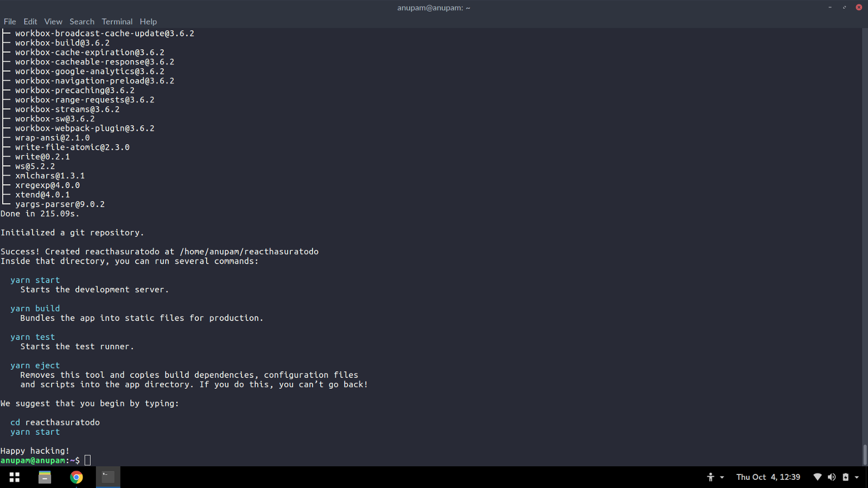This screenshot has height=488, width=868.
Task: Open the accessibility icon in system tray
Action: tap(711, 477)
